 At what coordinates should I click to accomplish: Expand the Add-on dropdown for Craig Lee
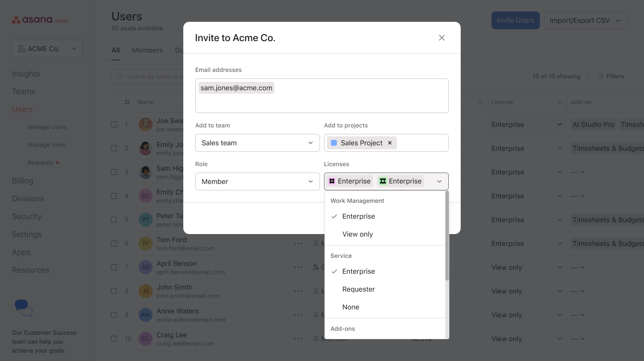pyautogui.click(x=583, y=339)
